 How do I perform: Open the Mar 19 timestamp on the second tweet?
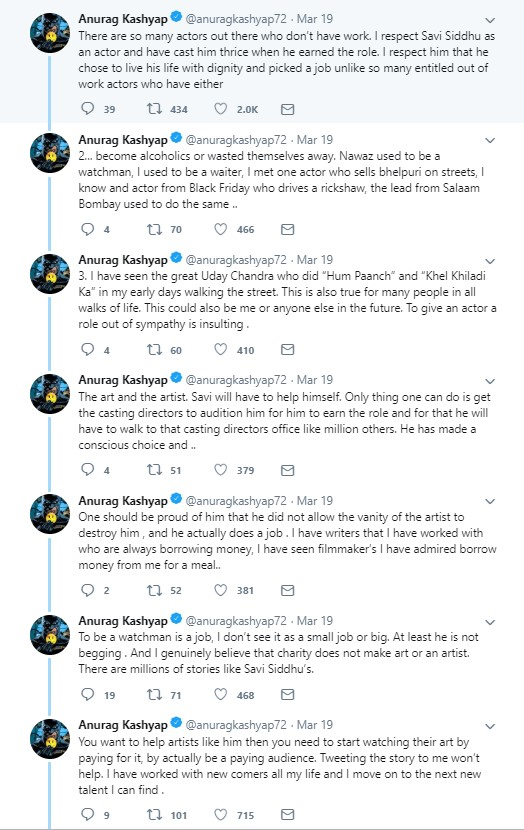315,140
